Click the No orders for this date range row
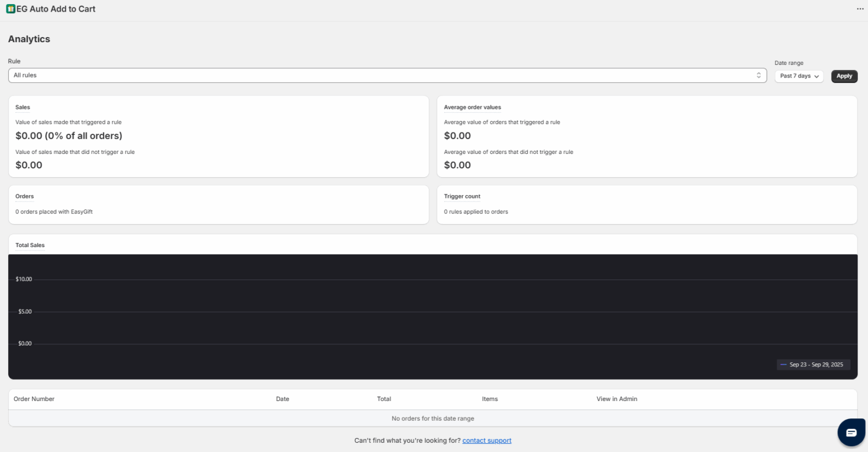868x452 pixels. tap(433, 418)
